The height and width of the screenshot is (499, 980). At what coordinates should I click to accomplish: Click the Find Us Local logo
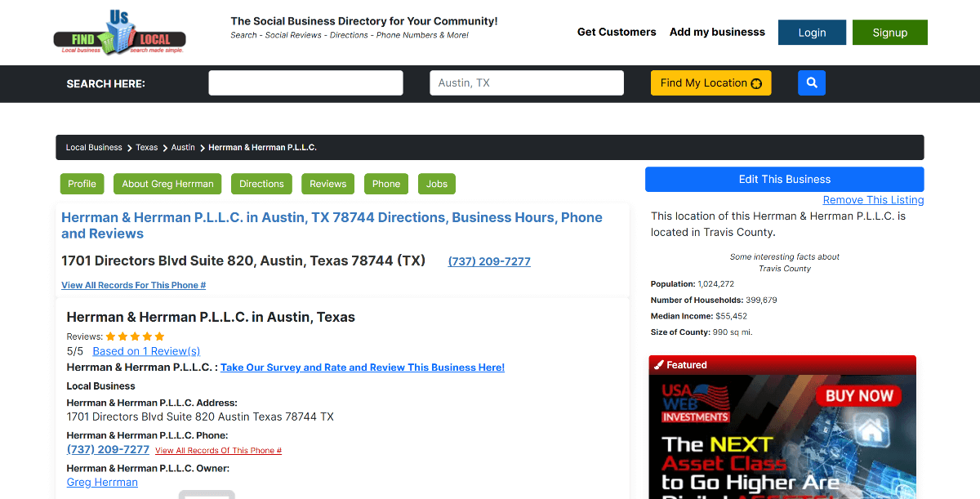(120, 32)
